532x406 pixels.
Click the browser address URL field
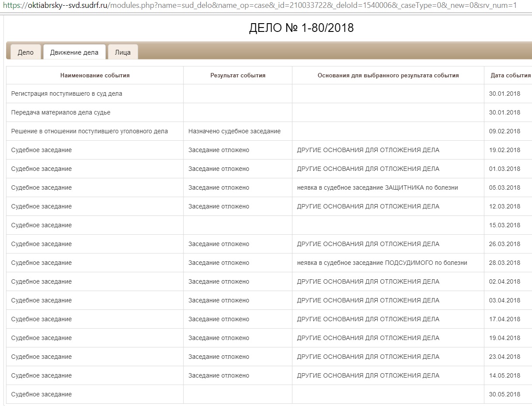[262, 6]
